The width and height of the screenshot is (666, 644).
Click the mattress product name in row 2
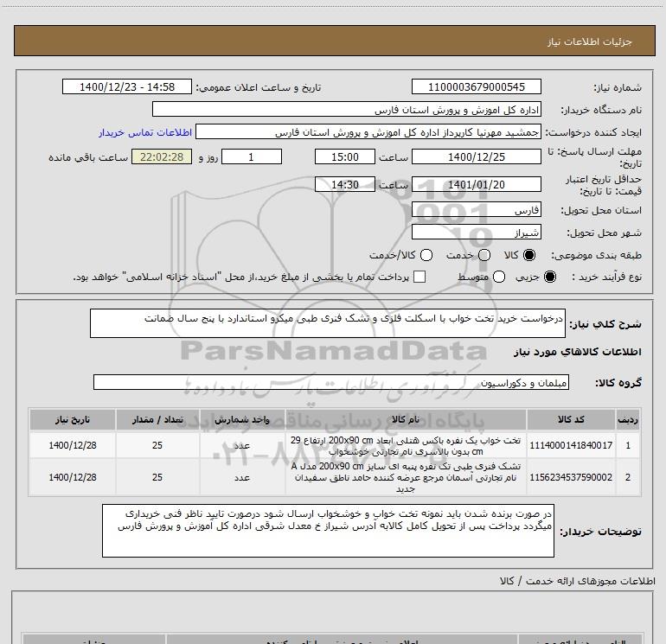406,477
